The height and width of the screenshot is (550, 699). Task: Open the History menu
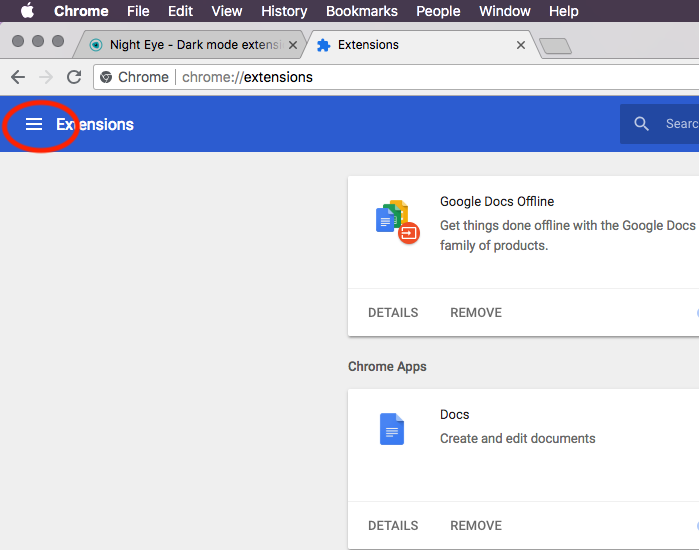(284, 11)
